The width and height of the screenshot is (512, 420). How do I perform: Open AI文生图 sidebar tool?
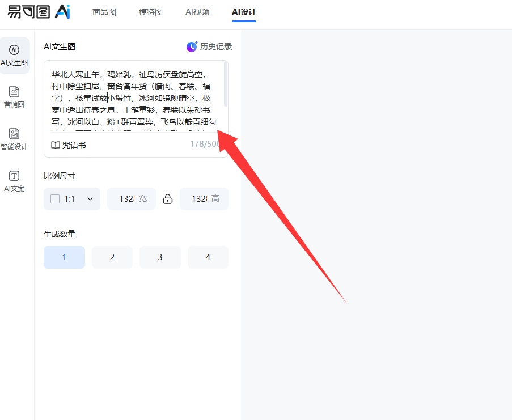point(15,56)
